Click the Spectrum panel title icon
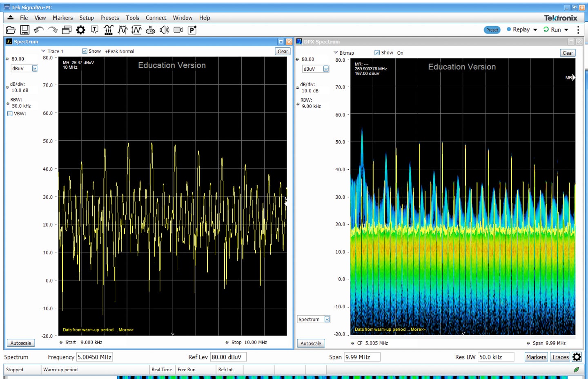The width and height of the screenshot is (588, 379). (x=9, y=42)
